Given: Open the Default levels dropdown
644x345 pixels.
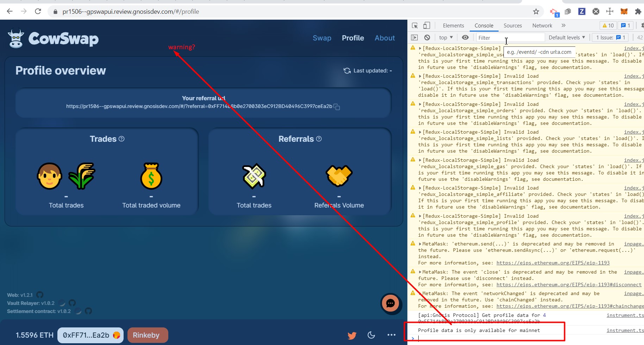Looking at the screenshot, I should 567,37.
